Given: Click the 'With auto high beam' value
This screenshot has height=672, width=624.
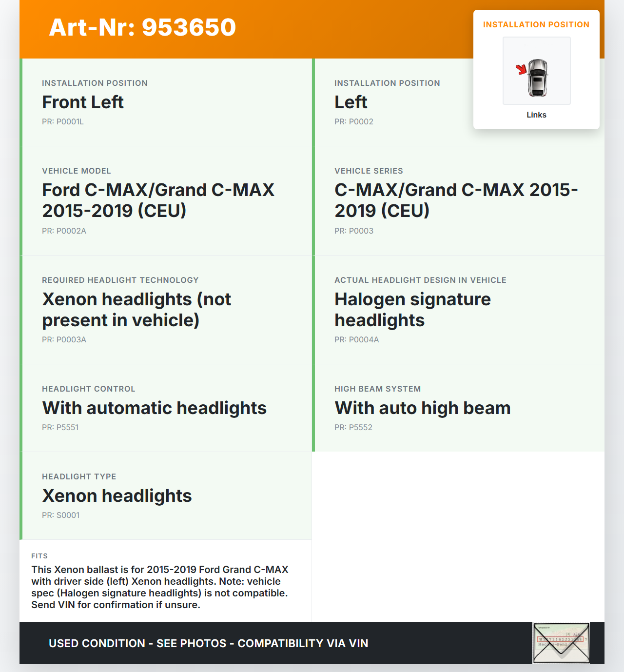Looking at the screenshot, I should pos(422,408).
